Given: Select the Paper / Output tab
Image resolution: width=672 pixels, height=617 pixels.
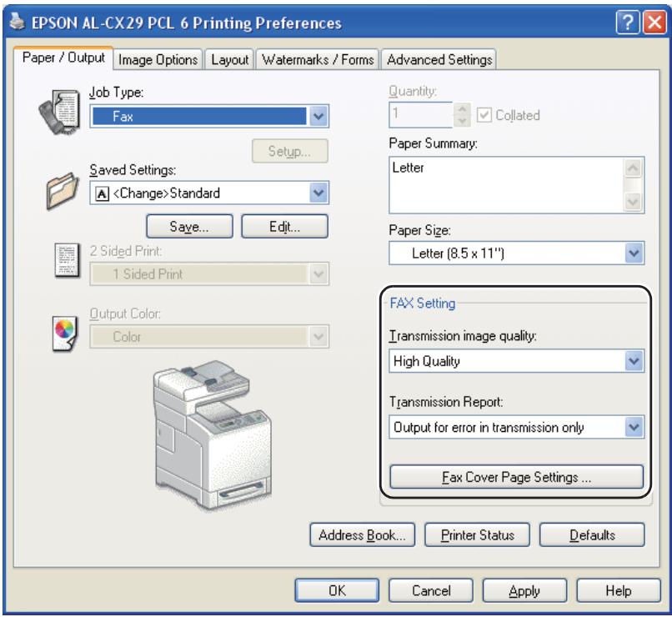Looking at the screenshot, I should 63,58.
